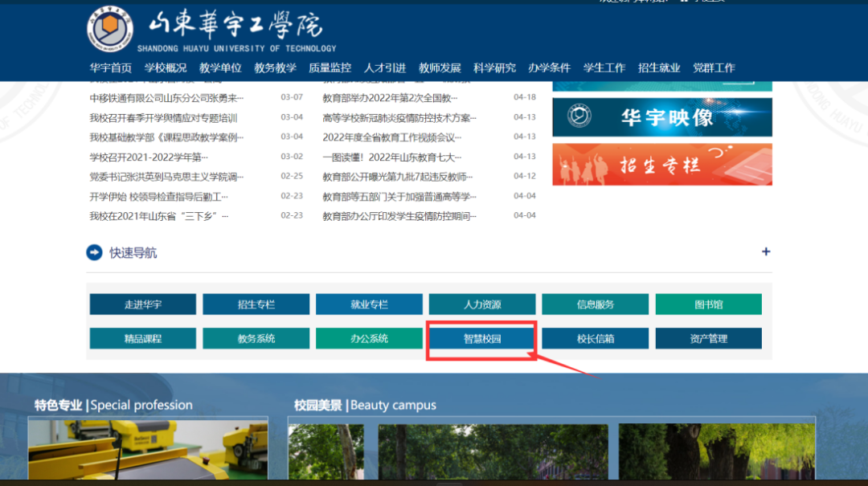This screenshot has height=486, width=868.
Task: Open the 办学条件 menu item
Action: coord(549,68)
